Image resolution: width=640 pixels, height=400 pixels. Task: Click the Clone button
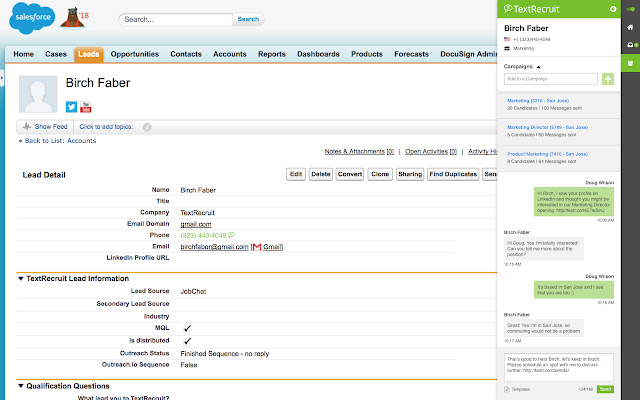[380, 174]
